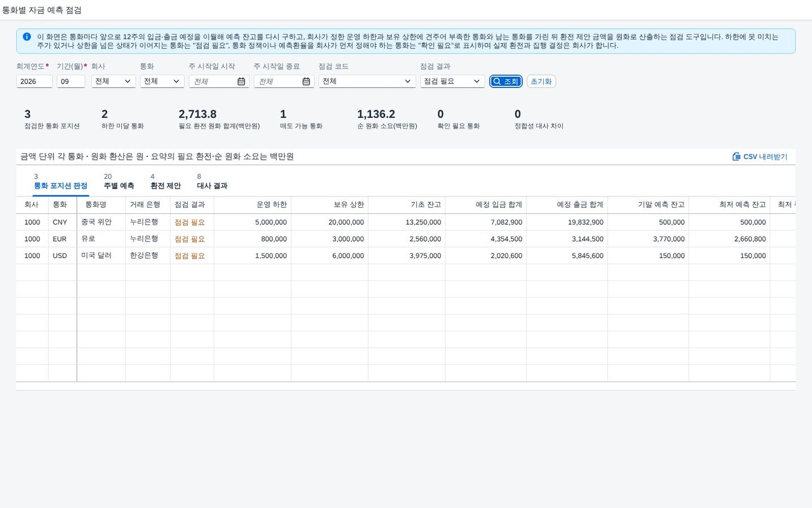Image resolution: width=812 pixels, height=508 pixels.
Task: Click the 통화명 column header
Action: (101, 205)
